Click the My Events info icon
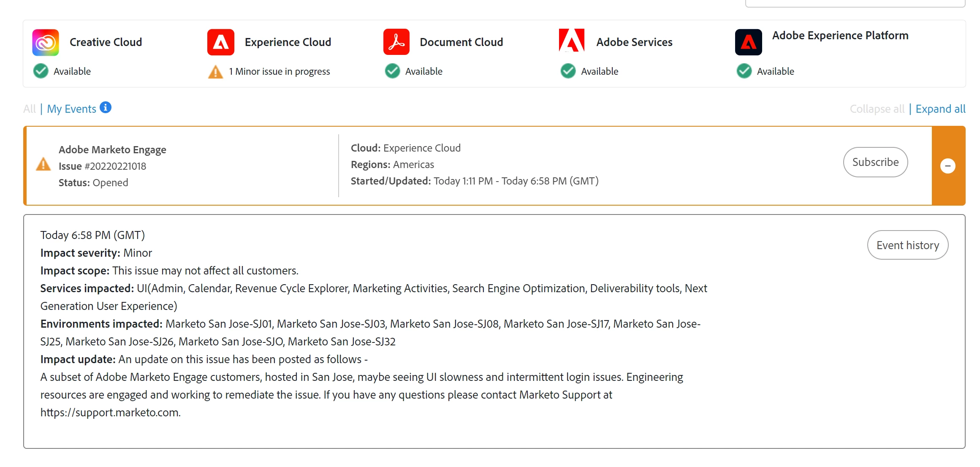 pyautogui.click(x=106, y=108)
